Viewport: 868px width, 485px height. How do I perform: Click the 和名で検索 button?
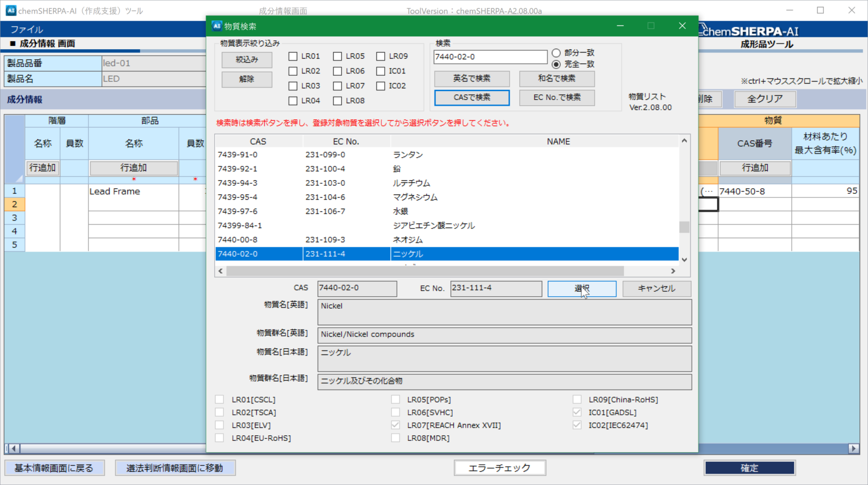557,79
